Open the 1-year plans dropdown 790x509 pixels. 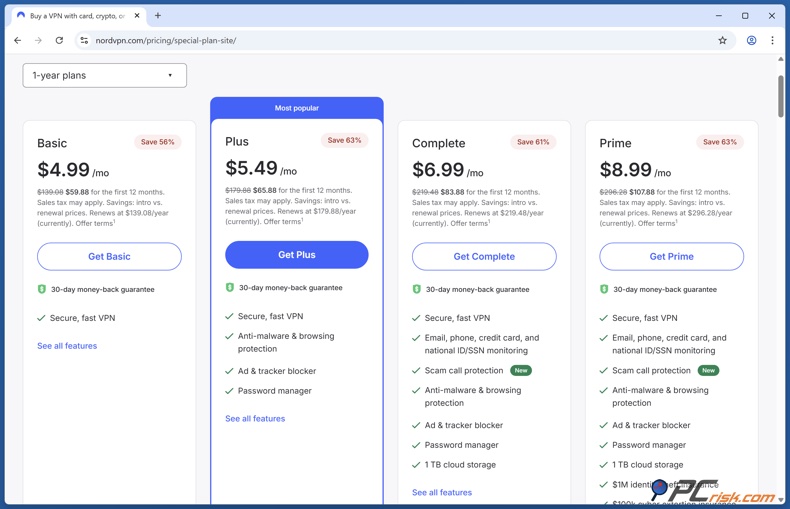(105, 76)
